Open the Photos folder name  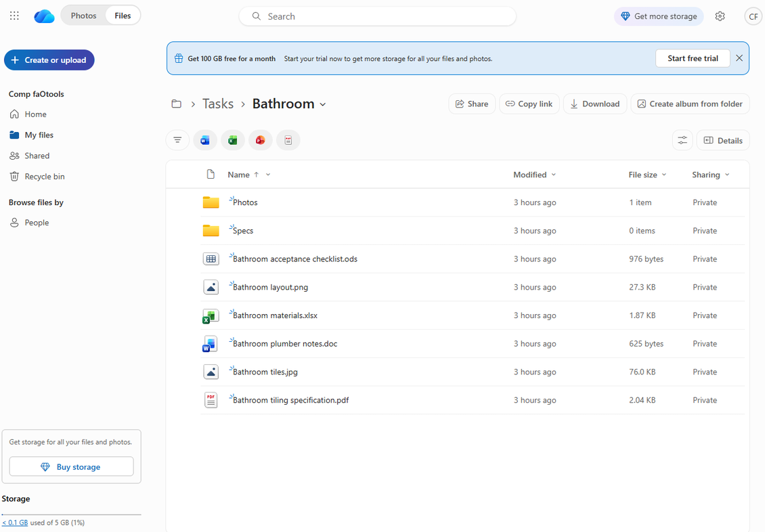tap(245, 202)
